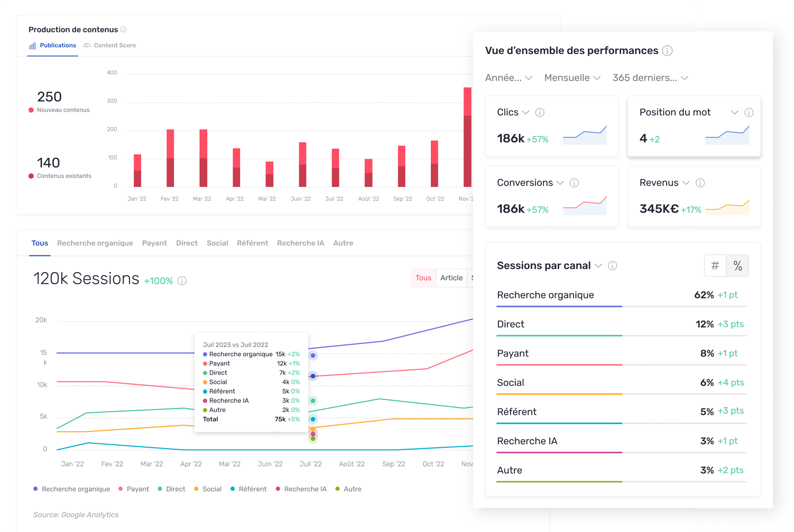Open the 365 derniers... date range dropdown
The width and height of the screenshot is (794, 532).
pos(650,78)
